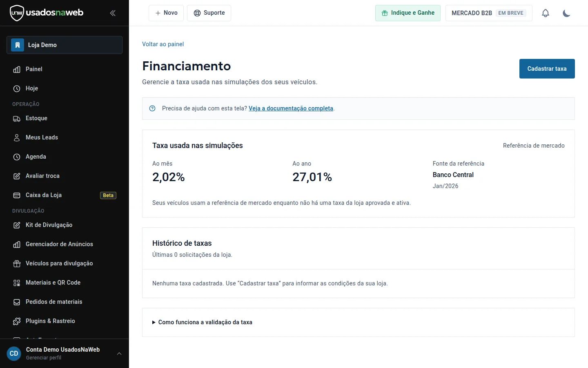Click the MERCADO B2B button

pyautogui.click(x=489, y=13)
